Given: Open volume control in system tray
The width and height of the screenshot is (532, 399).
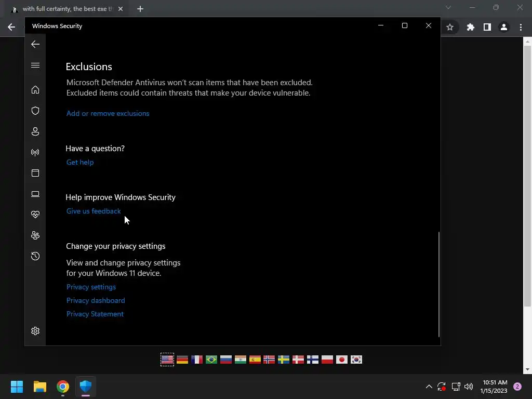Looking at the screenshot, I should (469, 387).
